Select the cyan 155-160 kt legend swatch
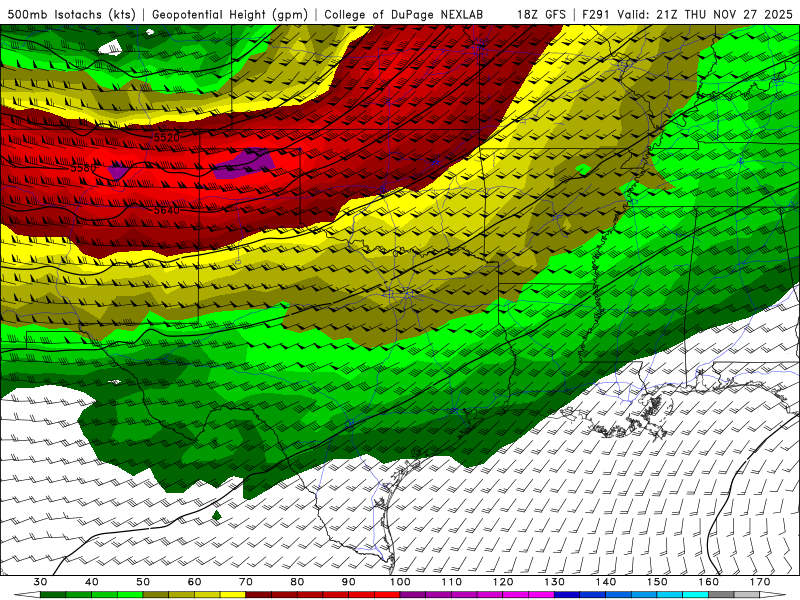 (695, 594)
